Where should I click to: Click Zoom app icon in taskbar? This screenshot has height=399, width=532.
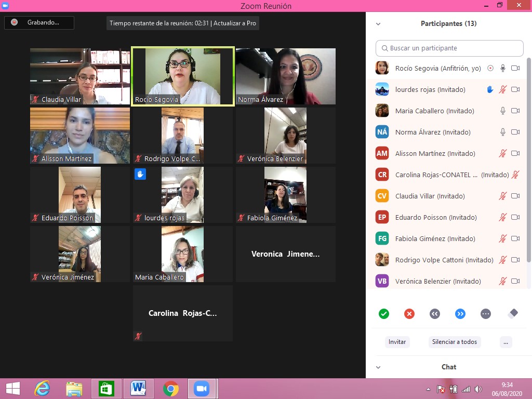tap(202, 389)
